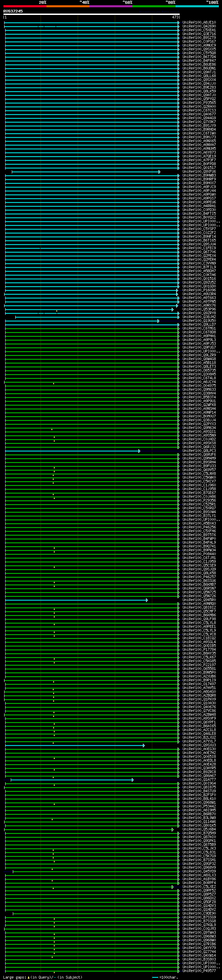Select label UniRef100_Q6RJ32
Screen dimensions: 222x980
[199, 447]
